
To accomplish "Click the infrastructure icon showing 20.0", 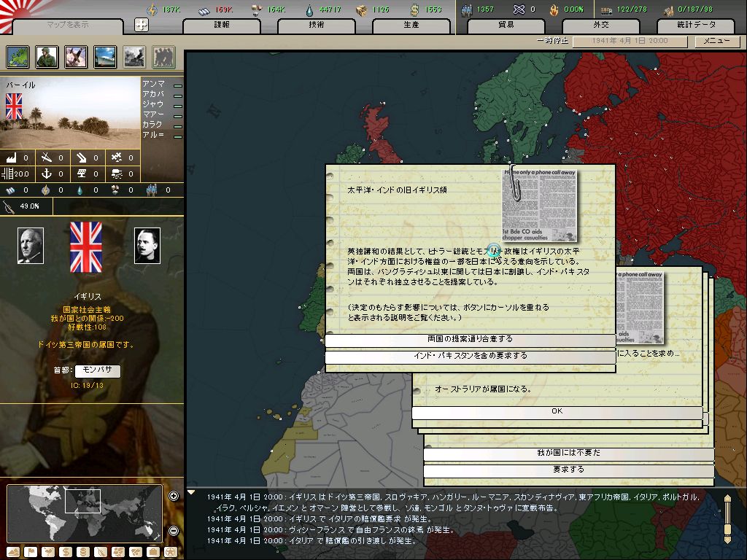I will point(7,174).
